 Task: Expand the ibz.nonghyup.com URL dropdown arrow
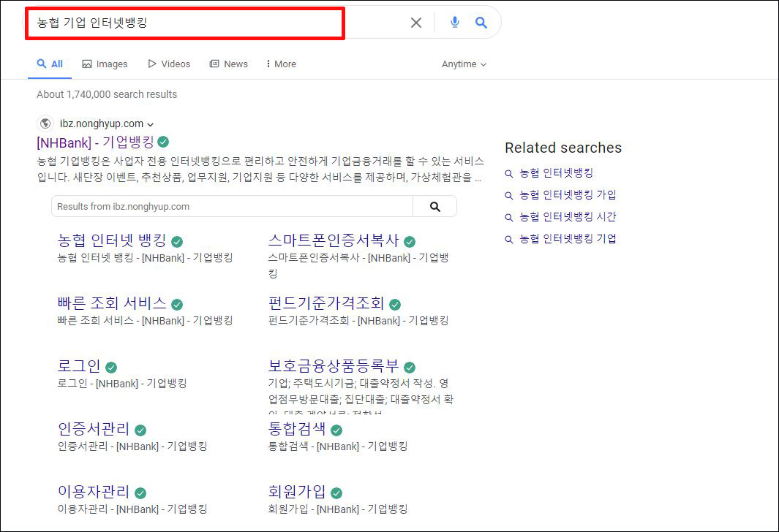(151, 124)
